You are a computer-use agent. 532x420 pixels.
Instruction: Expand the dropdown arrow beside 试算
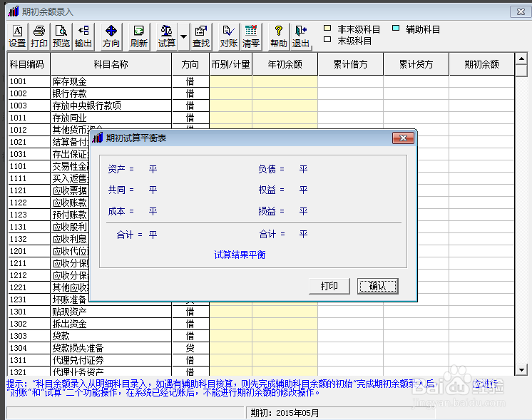pos(184,36)
